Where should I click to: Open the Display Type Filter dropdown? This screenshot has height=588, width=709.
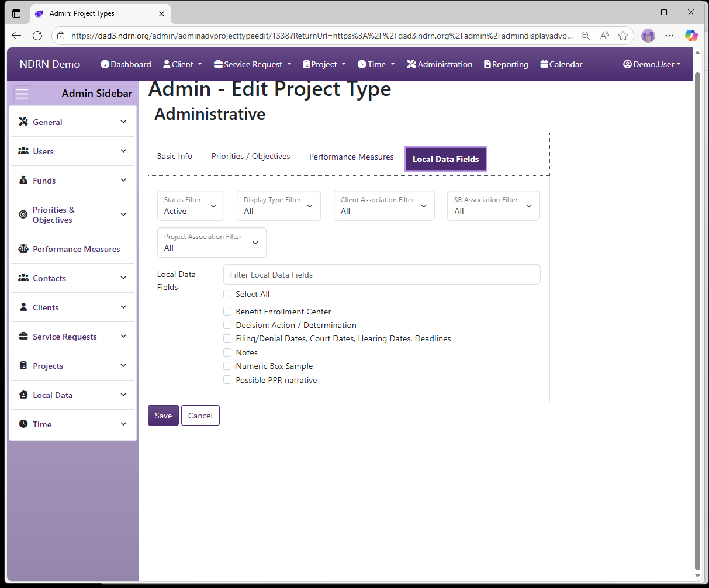(279, 206)
